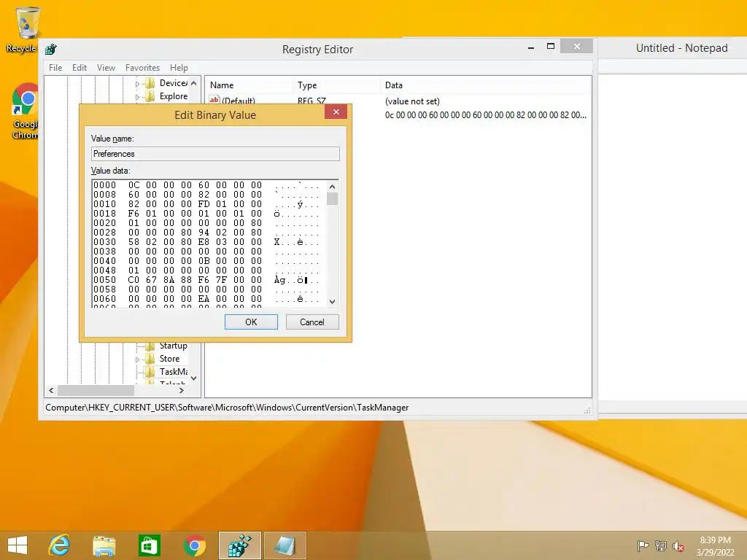Screen dimensions: 747x560
Task: Select Store folder icon in tree
Action: tap(150, 359)
